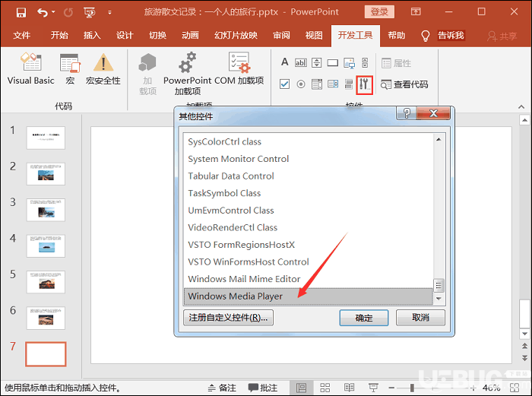
Task: Open the Visual Basic editor
Action: [x=31, y=68]
